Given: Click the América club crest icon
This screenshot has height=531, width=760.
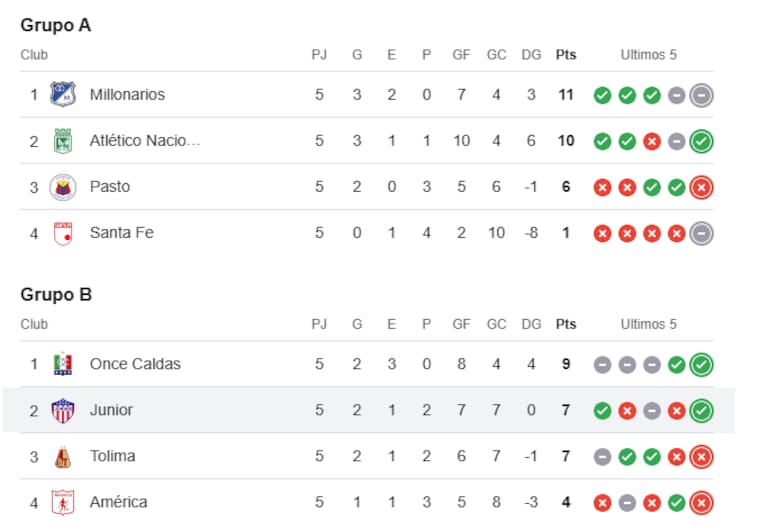Looking at the screenshot, I should 63,502.
